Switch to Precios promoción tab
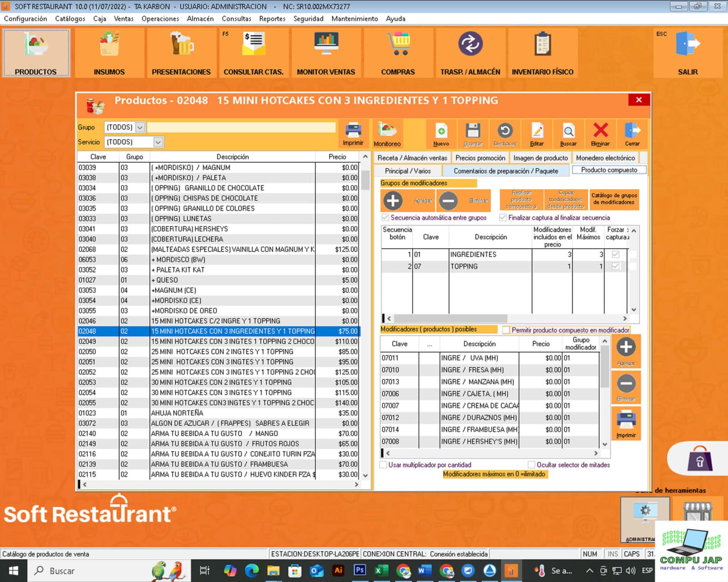Viewport: 728px width, 582px height. (x=480, y=158)
